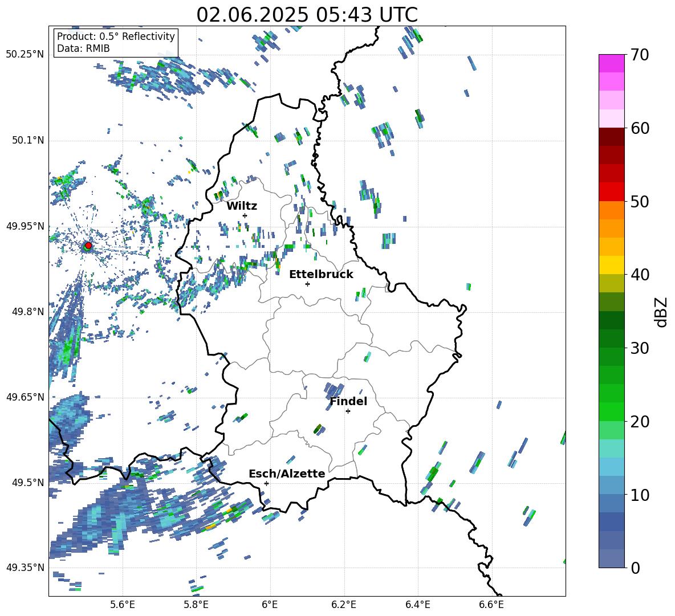Click the 5.8°E longitude label
Viewport: 675px width, 616px height.
coord(196,605)
